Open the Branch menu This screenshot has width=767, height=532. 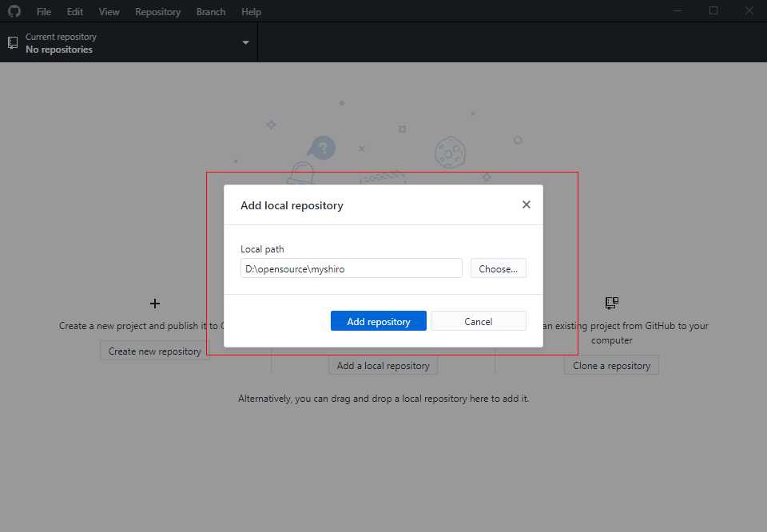point(211,12)
